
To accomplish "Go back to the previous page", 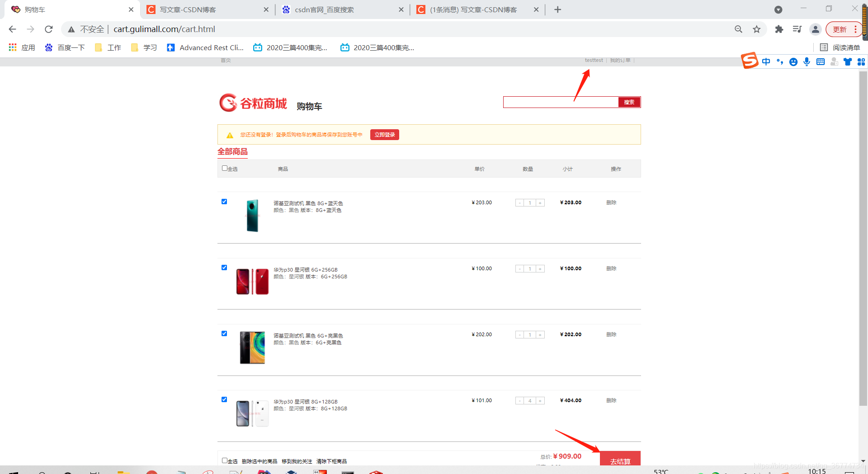I will click(x=12, y=29).
